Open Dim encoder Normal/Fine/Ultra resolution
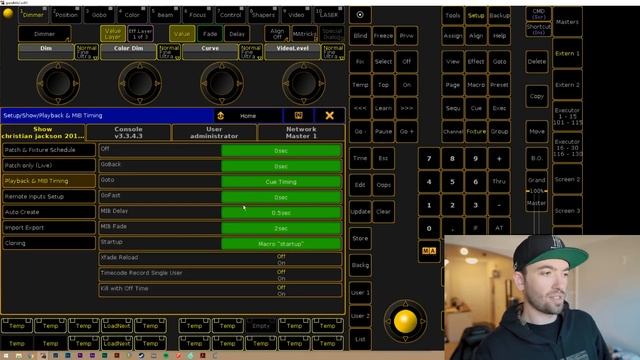The width and height of the screenshot is (640, 360). (87, 52)
